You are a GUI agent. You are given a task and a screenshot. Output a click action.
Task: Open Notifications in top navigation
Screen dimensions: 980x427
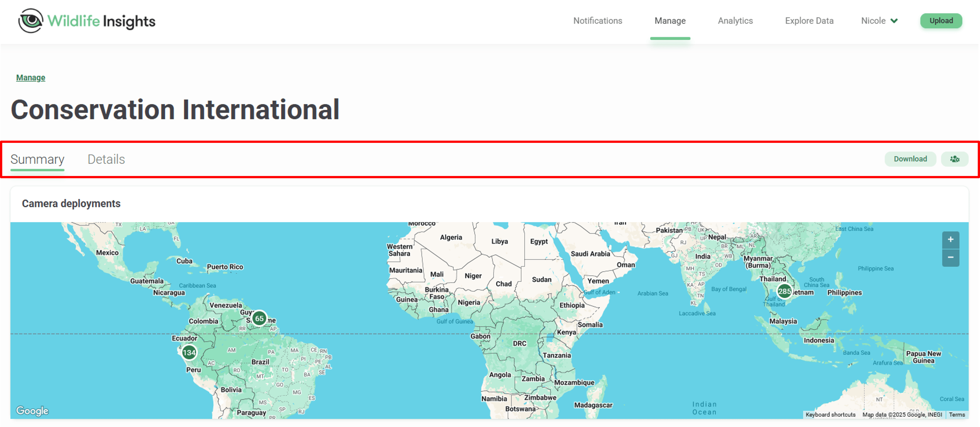[x=598, y=21]
